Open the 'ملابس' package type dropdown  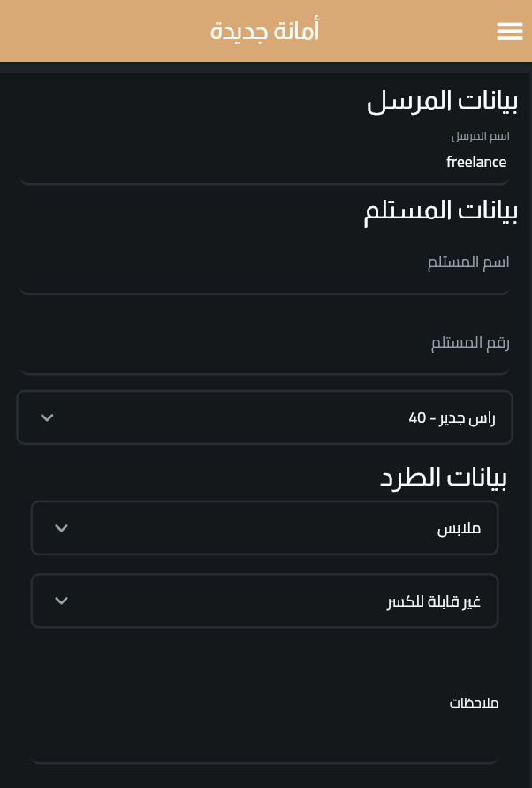265,528
